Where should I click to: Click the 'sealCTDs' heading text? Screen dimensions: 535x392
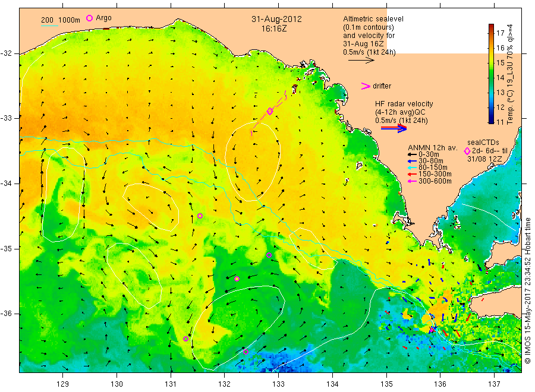click(x=483, y=142)
